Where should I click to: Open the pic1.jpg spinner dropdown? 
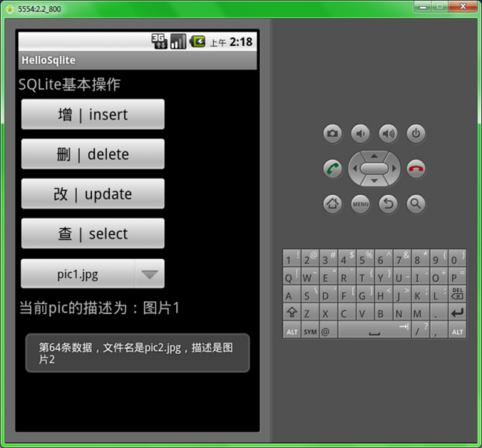(x=93, y=273)
